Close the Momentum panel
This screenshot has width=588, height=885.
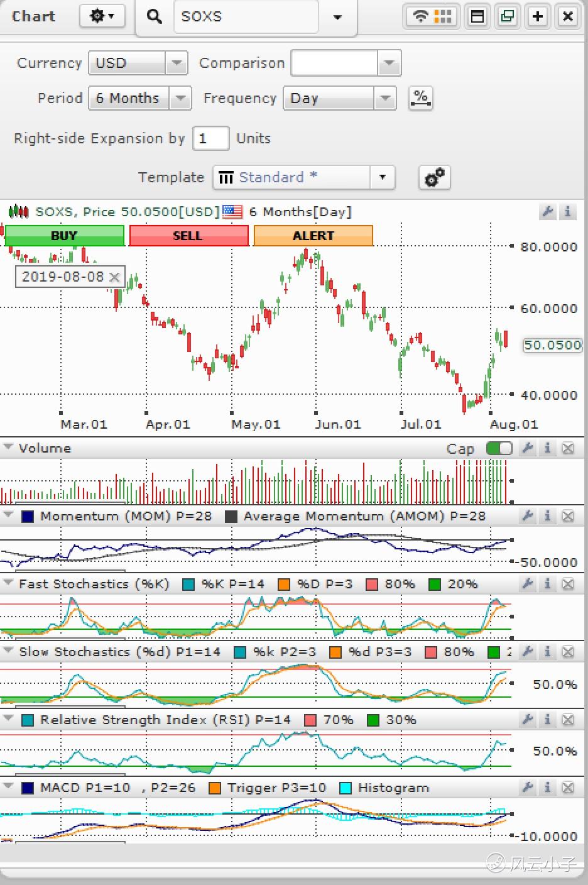coord(568,516)
